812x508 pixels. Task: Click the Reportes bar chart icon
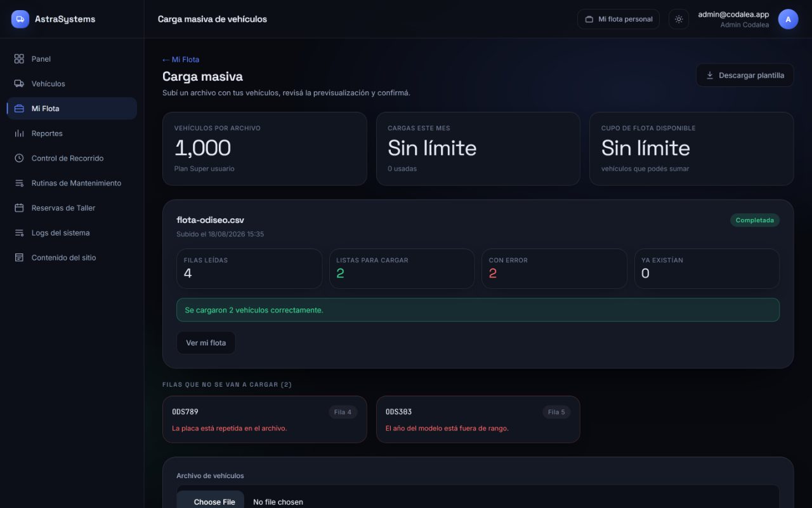click(19, 133)
